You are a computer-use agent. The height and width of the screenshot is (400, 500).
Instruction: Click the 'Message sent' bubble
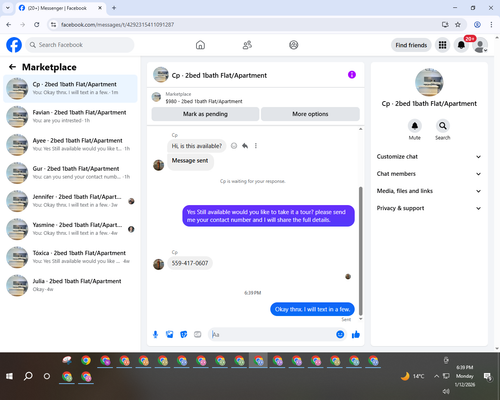click(x=190, y=161)
